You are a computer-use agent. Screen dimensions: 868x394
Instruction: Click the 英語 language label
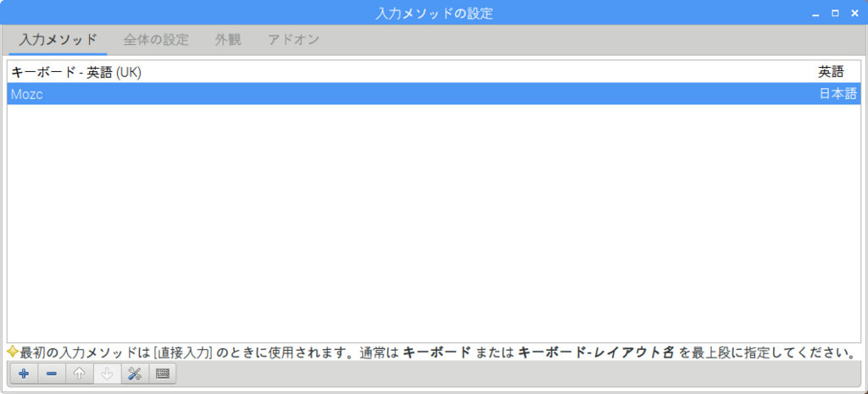pos(831,72)
